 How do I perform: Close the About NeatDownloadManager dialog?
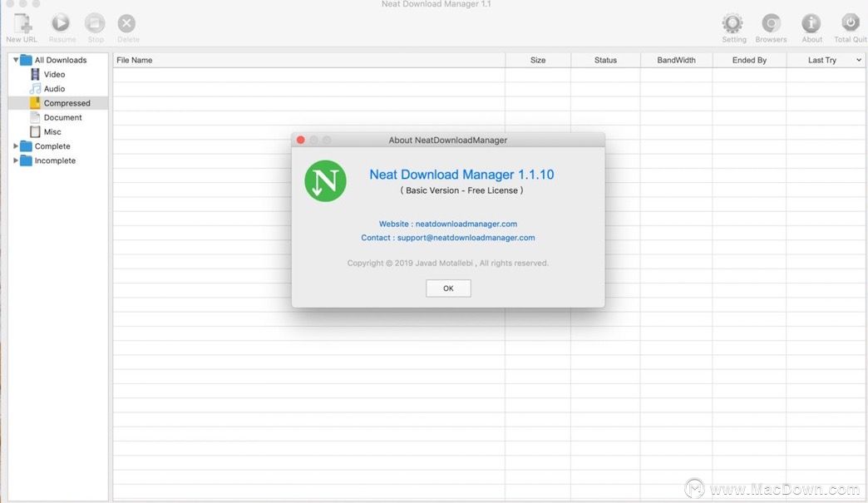click(x=301, y=140)
